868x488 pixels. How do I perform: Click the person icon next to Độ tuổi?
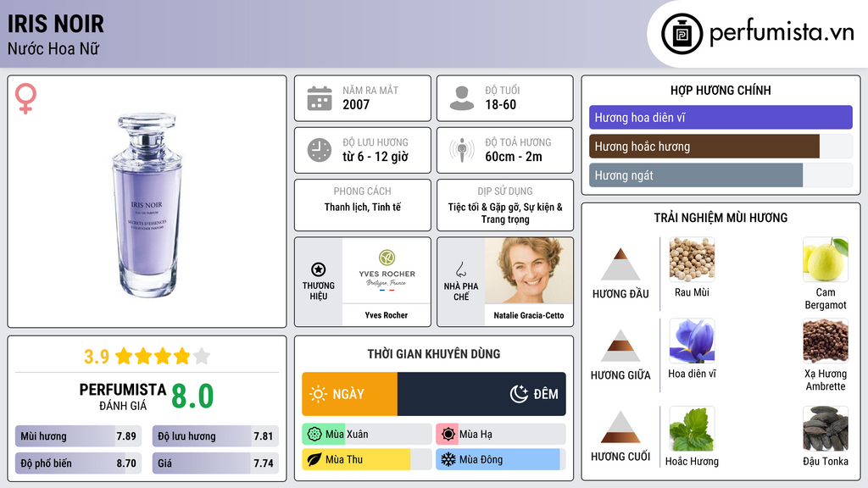462,98
